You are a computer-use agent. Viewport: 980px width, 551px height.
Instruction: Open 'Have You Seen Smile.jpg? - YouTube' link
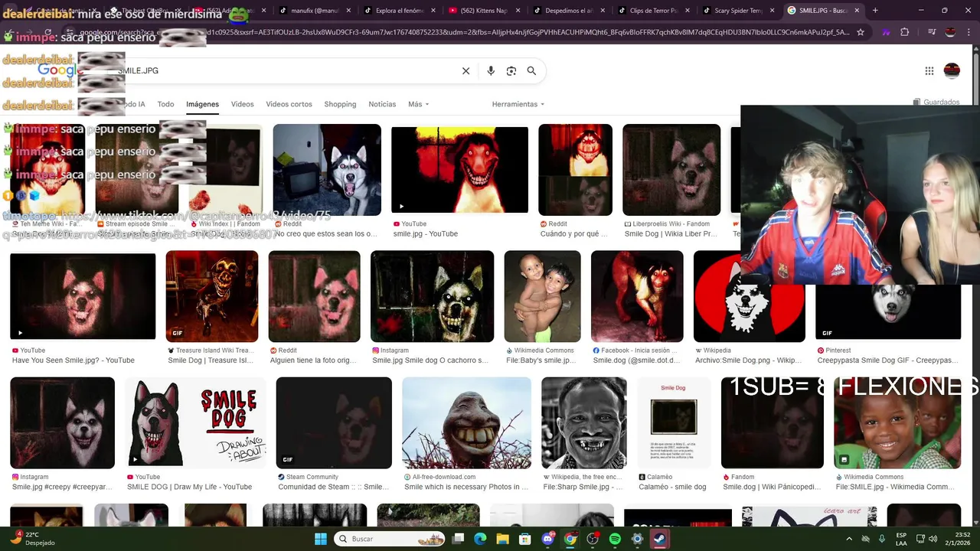(73, 360)
